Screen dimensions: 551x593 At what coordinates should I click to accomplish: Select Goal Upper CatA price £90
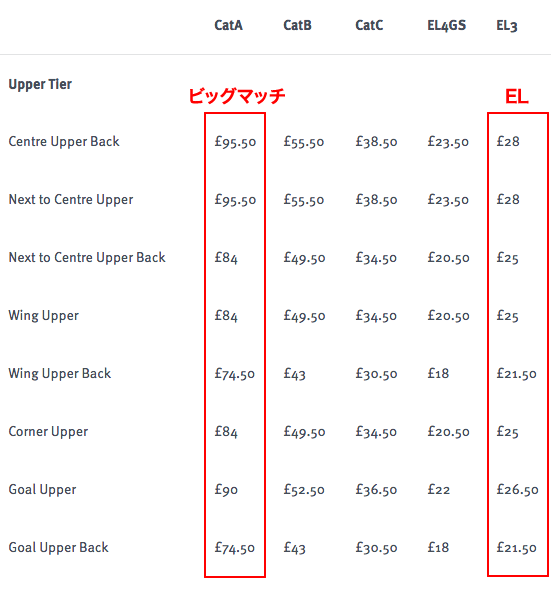(226, 490)
